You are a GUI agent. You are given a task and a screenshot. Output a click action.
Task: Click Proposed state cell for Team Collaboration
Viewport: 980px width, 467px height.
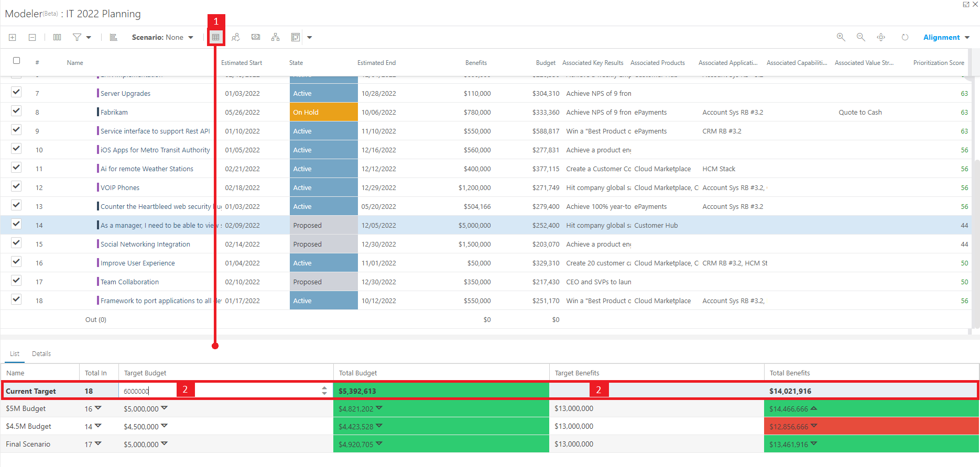coord(324,282)
